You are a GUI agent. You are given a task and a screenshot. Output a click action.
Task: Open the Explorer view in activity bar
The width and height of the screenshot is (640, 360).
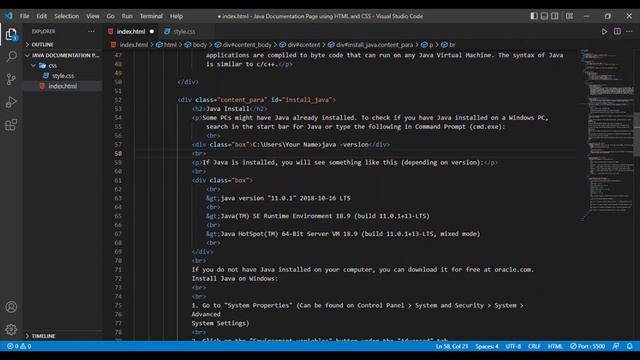coord(11,34)
